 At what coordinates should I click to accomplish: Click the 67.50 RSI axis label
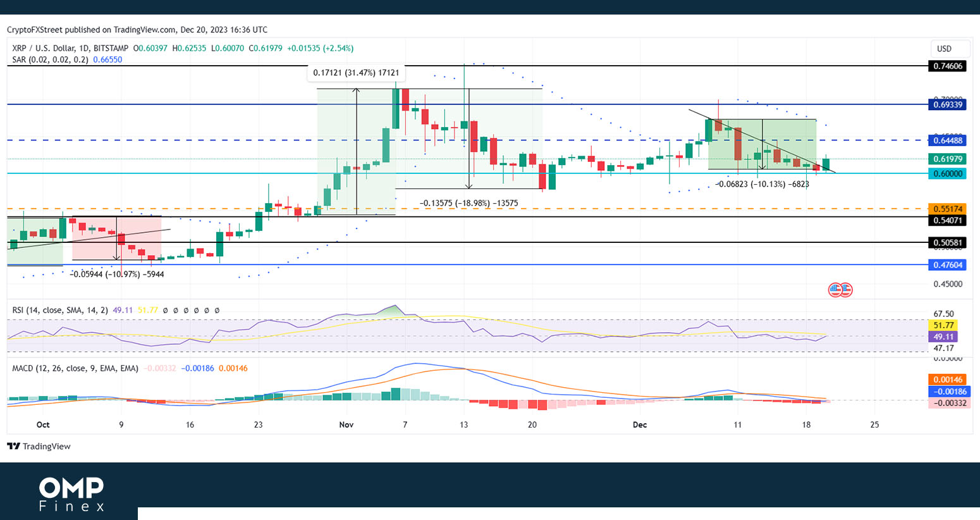click(944, 314)
